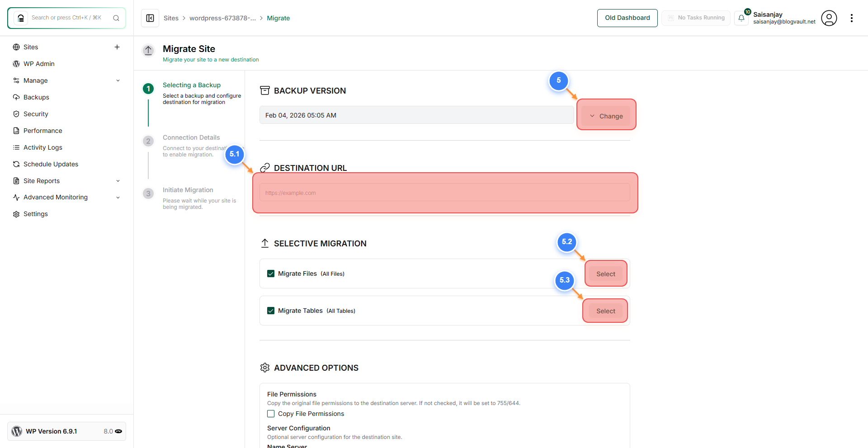Click the magnifier icon in search box
The width and height of the screenshot is (868, 448).
pyautogui.click(x=116, y=18)
